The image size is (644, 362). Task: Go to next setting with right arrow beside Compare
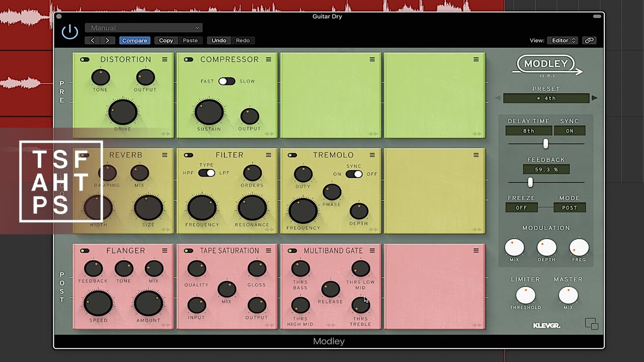coord(108,41)
